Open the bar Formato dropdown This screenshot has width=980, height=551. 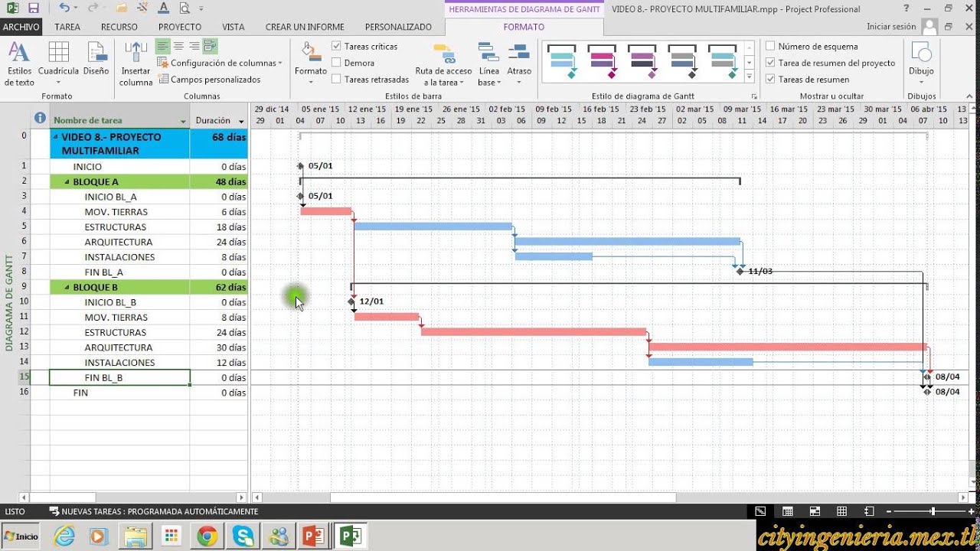[310, 64]
